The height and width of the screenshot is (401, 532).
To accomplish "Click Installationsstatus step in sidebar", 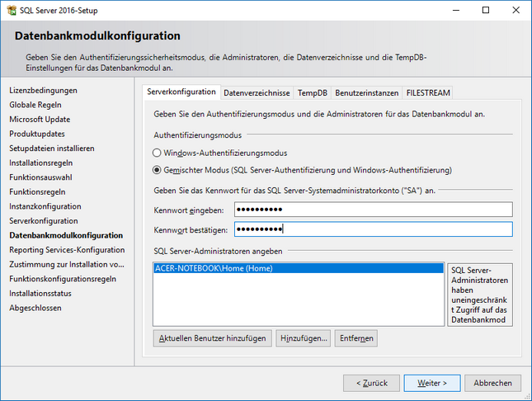I will (x=40, y=294).
